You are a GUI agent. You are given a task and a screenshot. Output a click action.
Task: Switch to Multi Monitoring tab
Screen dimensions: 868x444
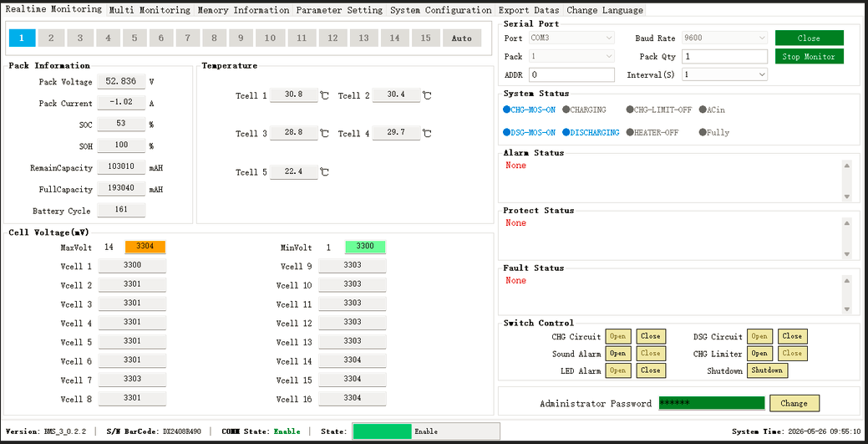click(150, 10)
